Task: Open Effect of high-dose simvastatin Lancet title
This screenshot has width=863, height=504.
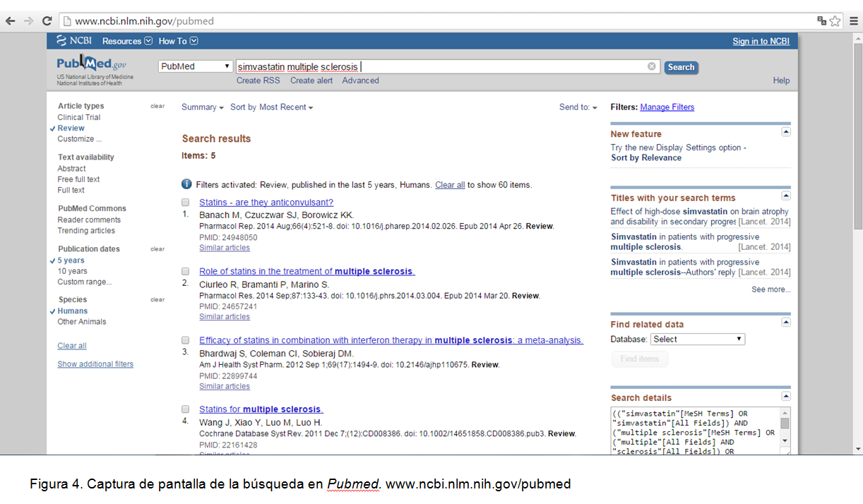Action: (x=700, y=217)
